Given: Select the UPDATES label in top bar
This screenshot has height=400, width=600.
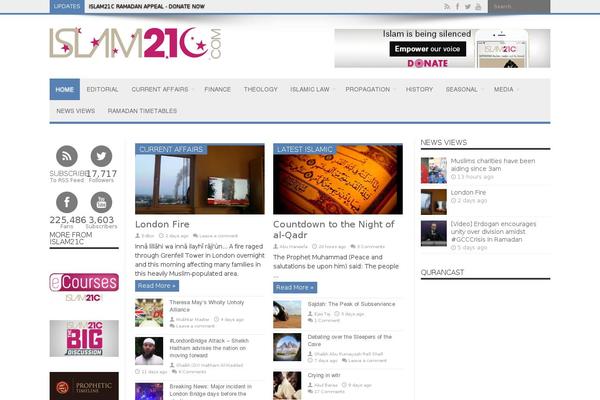Looking at the screenshot, I should pos(67,7).
